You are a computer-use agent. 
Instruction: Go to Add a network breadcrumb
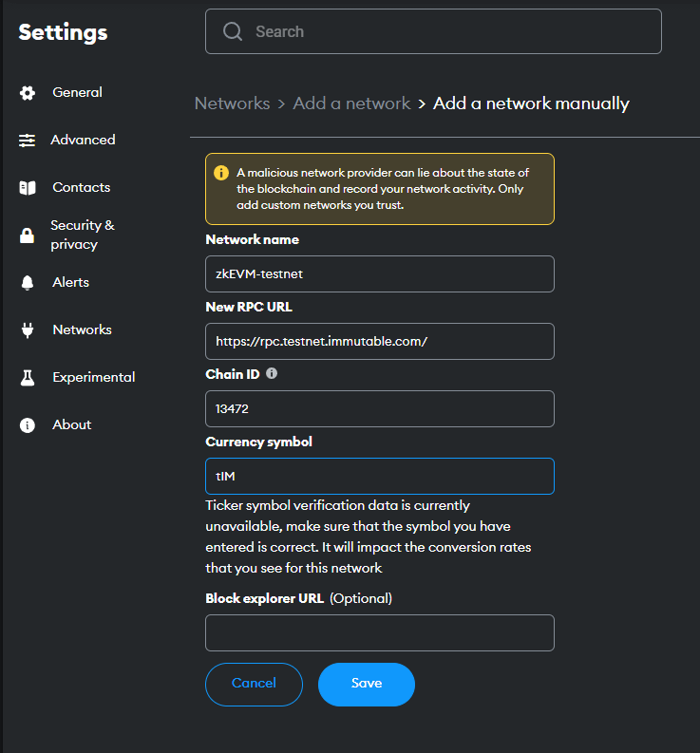click(x=351, y=104)
